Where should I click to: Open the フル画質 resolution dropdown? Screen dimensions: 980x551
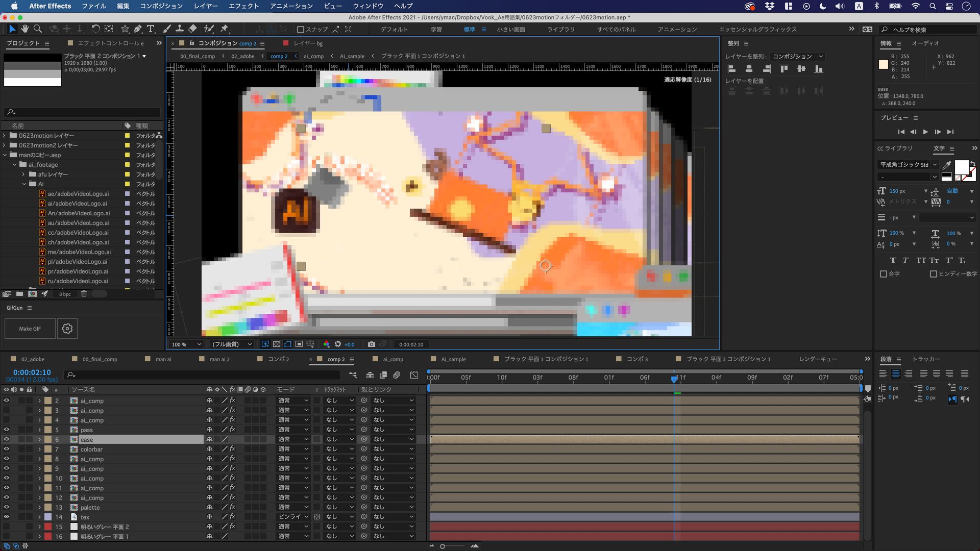tap(231, 344)
